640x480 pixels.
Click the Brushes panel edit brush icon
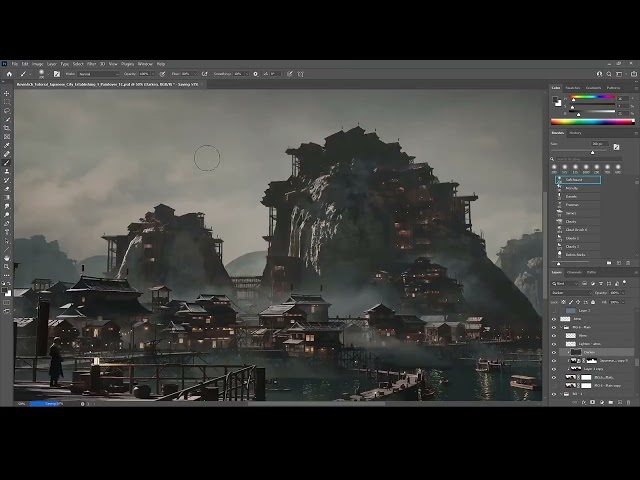616,147
